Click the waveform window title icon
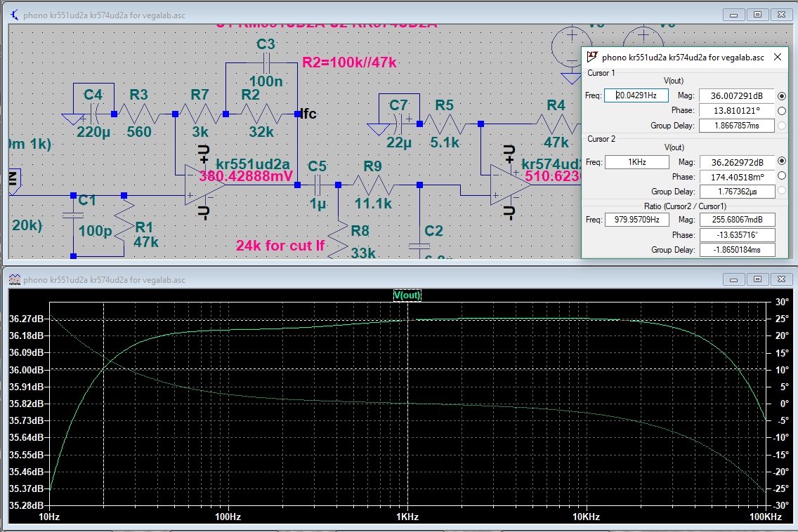The height and width of the screenshot is (532, 798). click(x=14, y=279)
